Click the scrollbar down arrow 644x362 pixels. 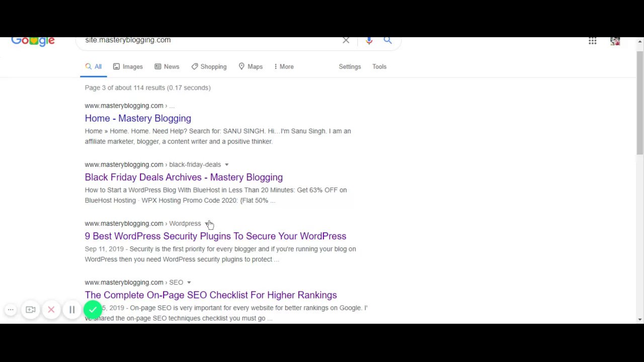click(x=640, y=319)
